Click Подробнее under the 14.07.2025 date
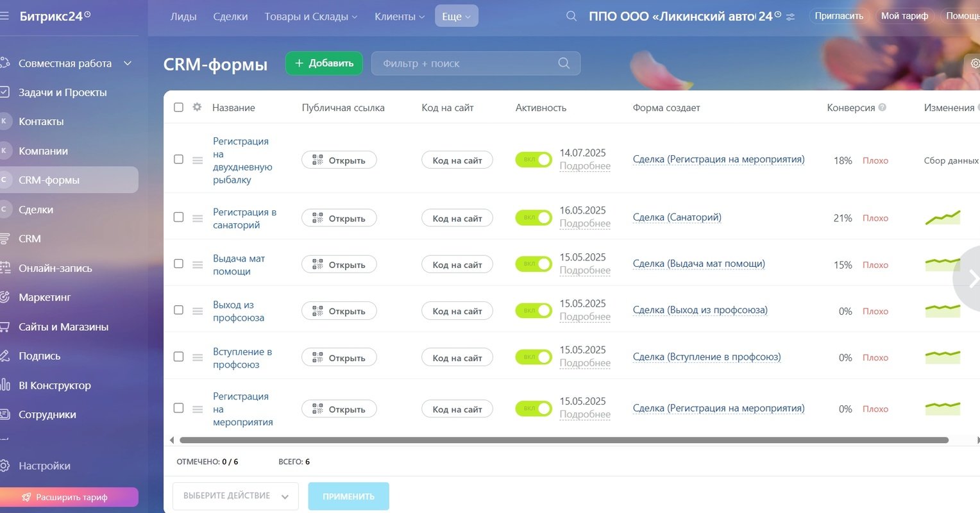This screenshot has height=513, width=980. [585, 166]
